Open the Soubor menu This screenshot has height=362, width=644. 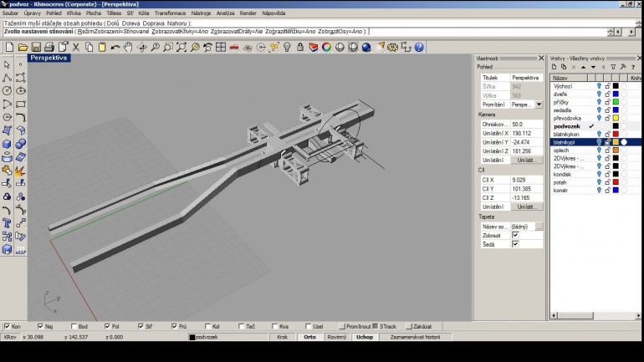[x=10, y=13]
